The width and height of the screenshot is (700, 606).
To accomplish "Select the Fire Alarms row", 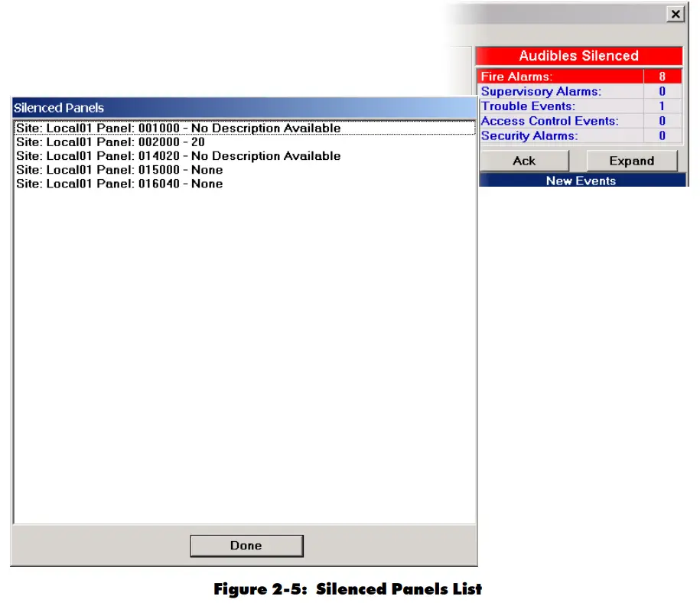I will [536, 77].
